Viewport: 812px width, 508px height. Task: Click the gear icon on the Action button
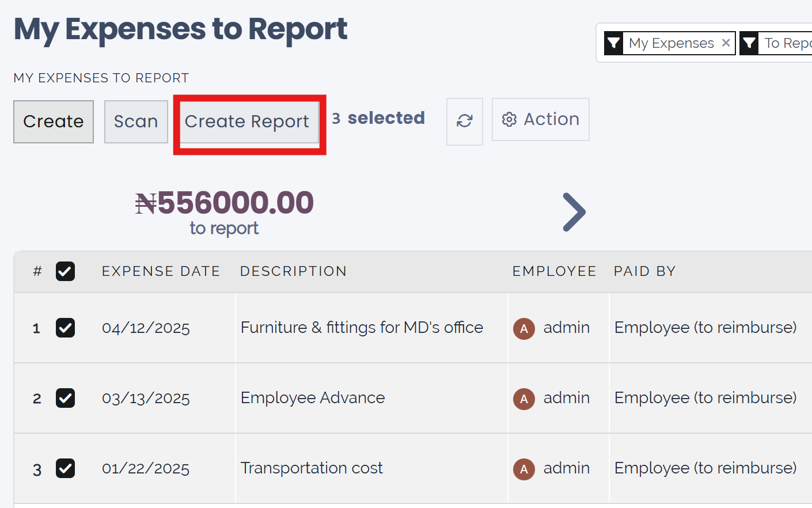point(509,119)
